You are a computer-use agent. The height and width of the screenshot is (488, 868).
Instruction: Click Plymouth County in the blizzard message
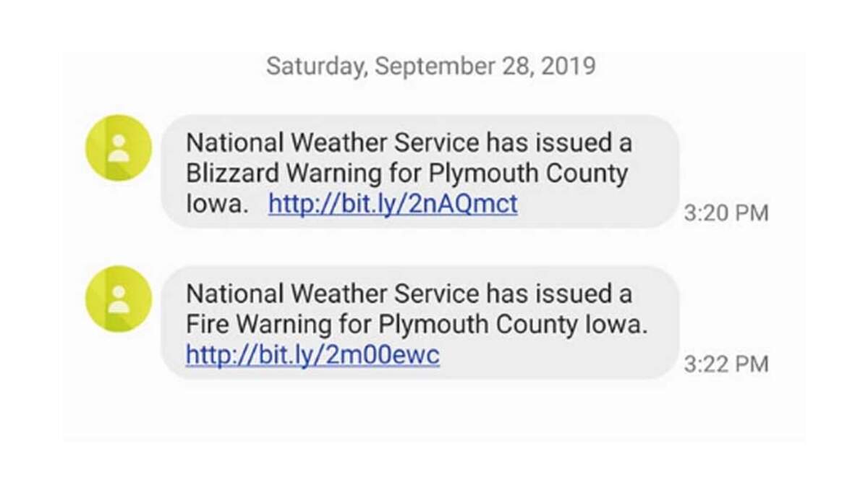528,174
